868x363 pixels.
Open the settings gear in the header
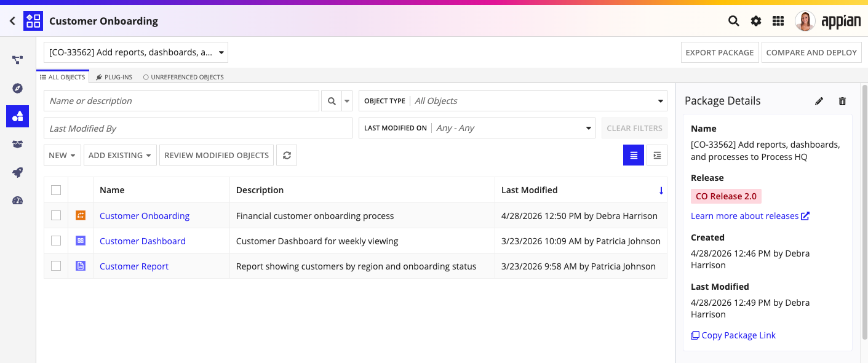click(x=756, y=21)
